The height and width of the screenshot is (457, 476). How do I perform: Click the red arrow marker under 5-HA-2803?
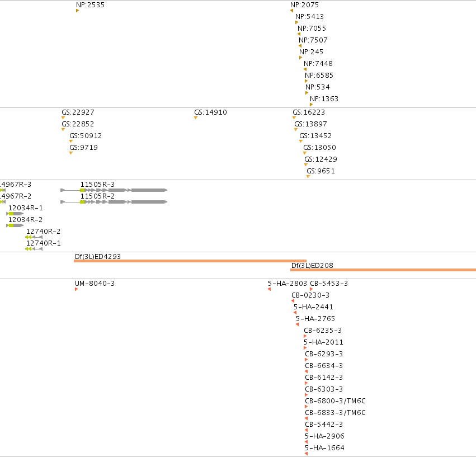click(x=269, y=289)
